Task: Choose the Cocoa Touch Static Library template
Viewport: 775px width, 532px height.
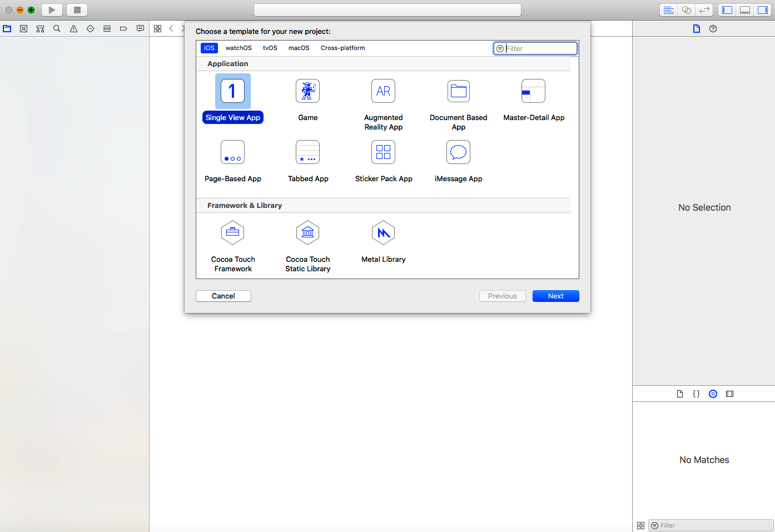Action: point(308,246)
